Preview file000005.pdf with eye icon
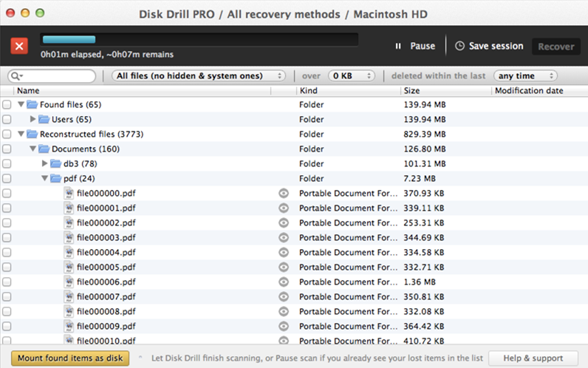588x368 pixels. coord(284,267)
